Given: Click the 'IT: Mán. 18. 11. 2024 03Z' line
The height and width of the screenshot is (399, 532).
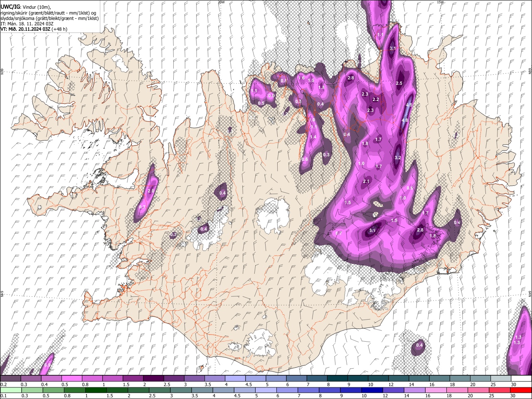Looking at the screenshot, I should point(27,24).
